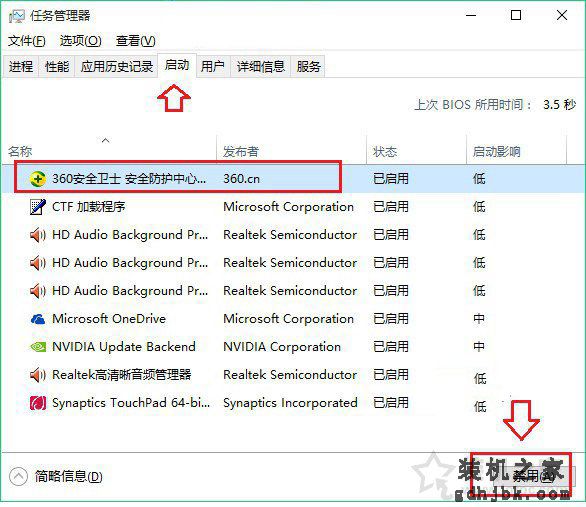
Task: Select the Microsoft OneDrive entry
Action: [109, 319]
